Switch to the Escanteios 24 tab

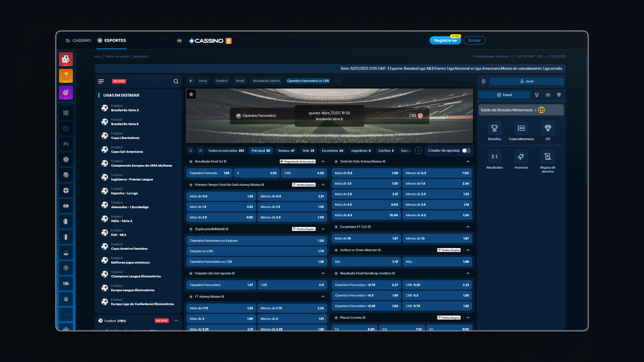pos(332,151)
